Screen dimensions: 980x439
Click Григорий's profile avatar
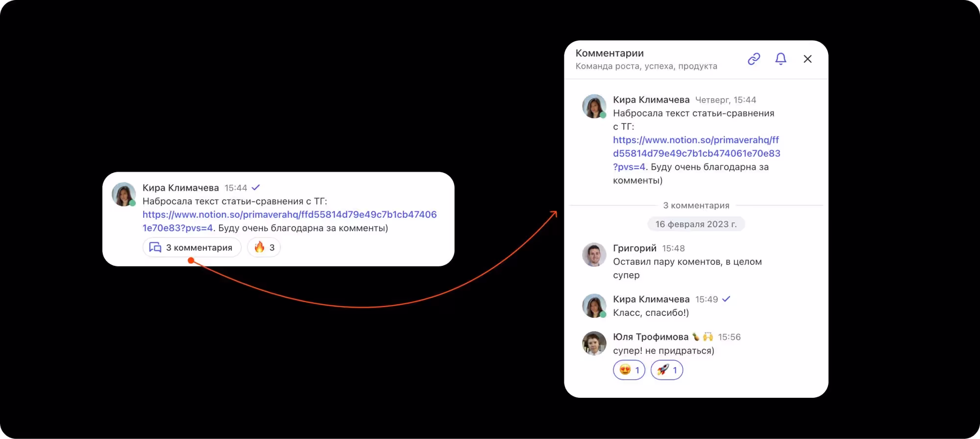594,255
